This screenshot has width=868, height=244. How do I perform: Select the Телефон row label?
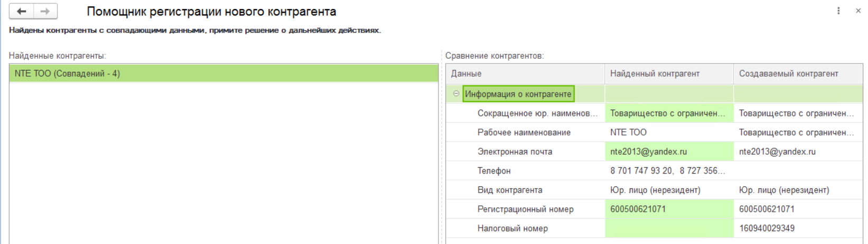tap(494, 170)
